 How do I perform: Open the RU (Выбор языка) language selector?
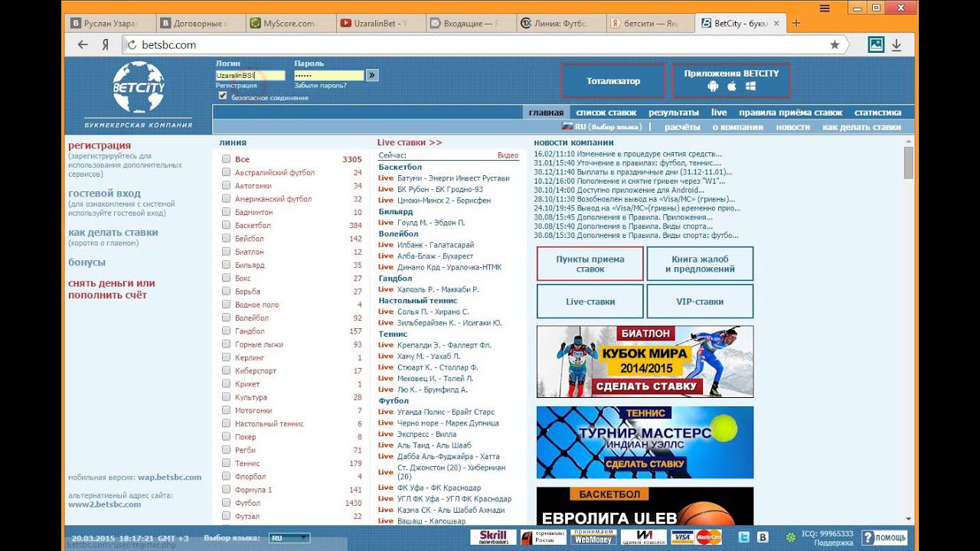pos(602,127)
